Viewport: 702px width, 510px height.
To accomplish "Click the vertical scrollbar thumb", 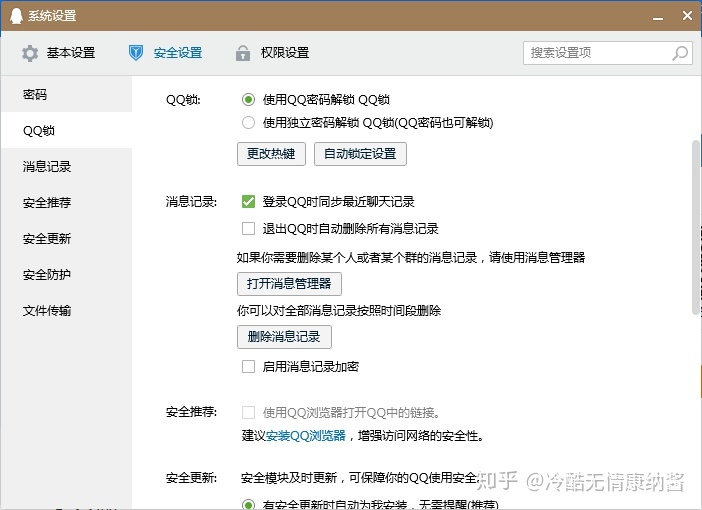I will point(696,227).
